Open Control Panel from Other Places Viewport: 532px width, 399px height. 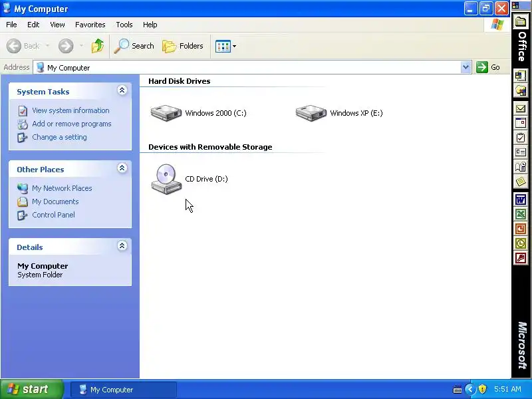(x=54, y=215)
